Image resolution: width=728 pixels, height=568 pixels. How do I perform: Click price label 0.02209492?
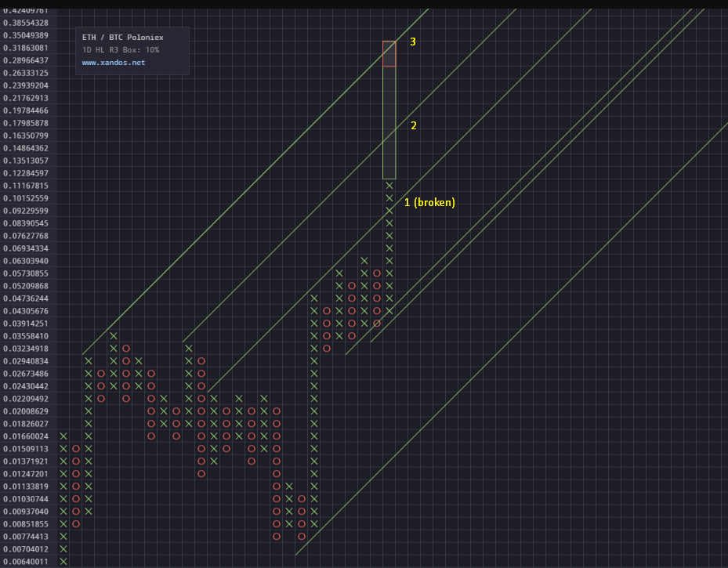[26, 399]
